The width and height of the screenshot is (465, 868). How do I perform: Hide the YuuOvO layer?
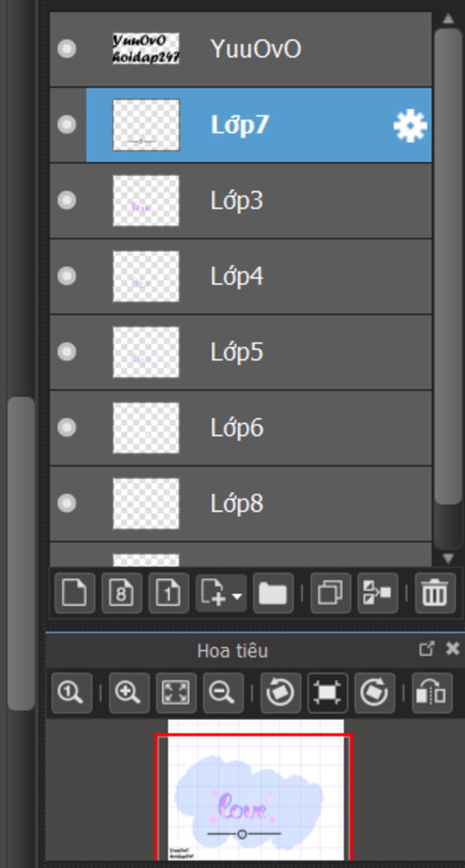coord(67,49)
